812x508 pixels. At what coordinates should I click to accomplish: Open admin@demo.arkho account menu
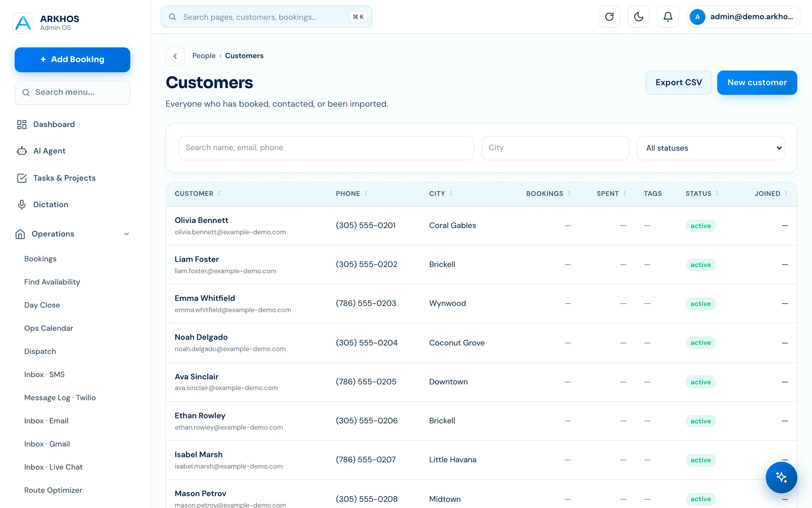pyautogui.click(x=744, y=16)
